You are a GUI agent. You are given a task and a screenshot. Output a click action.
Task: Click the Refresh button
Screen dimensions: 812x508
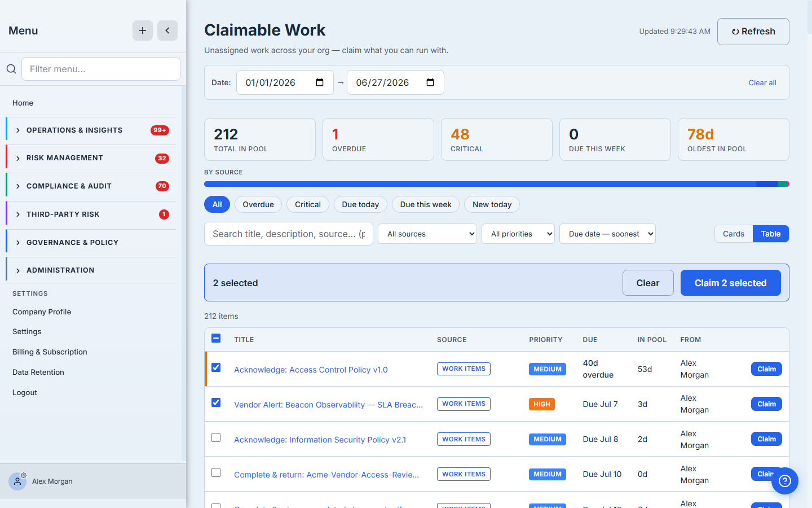point(753,32)
